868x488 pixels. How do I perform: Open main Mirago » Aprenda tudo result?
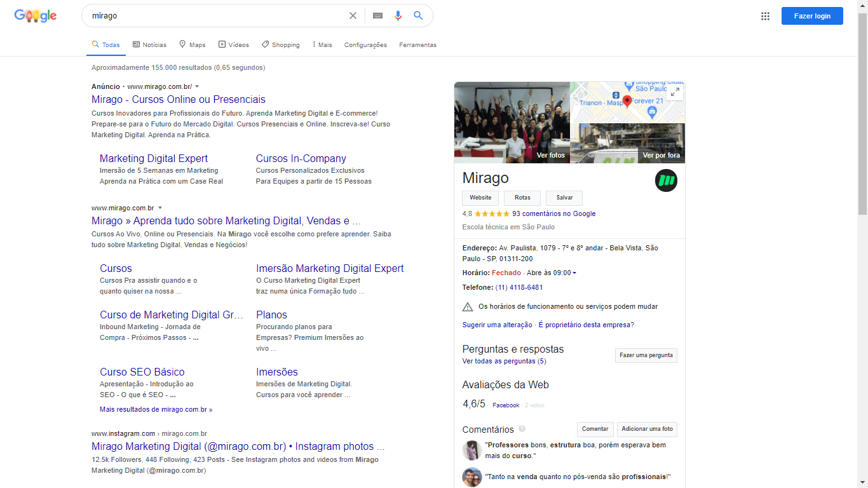pos(226,221)
